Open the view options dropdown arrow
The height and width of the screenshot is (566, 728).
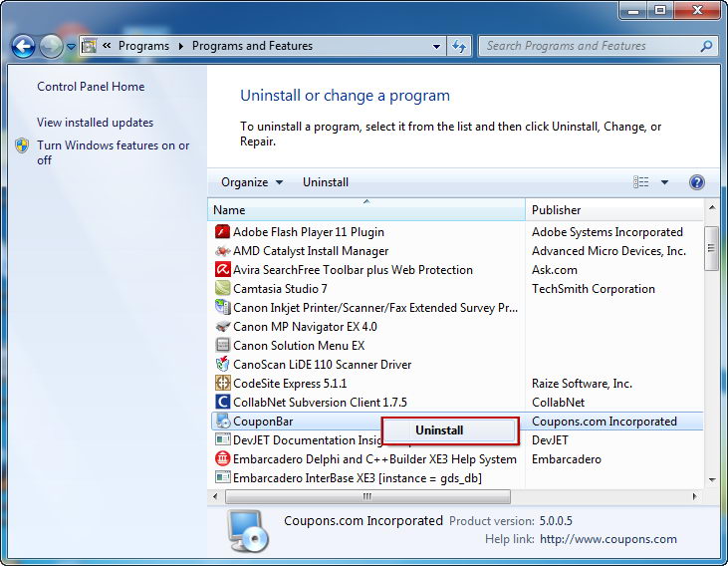[664, 182]
